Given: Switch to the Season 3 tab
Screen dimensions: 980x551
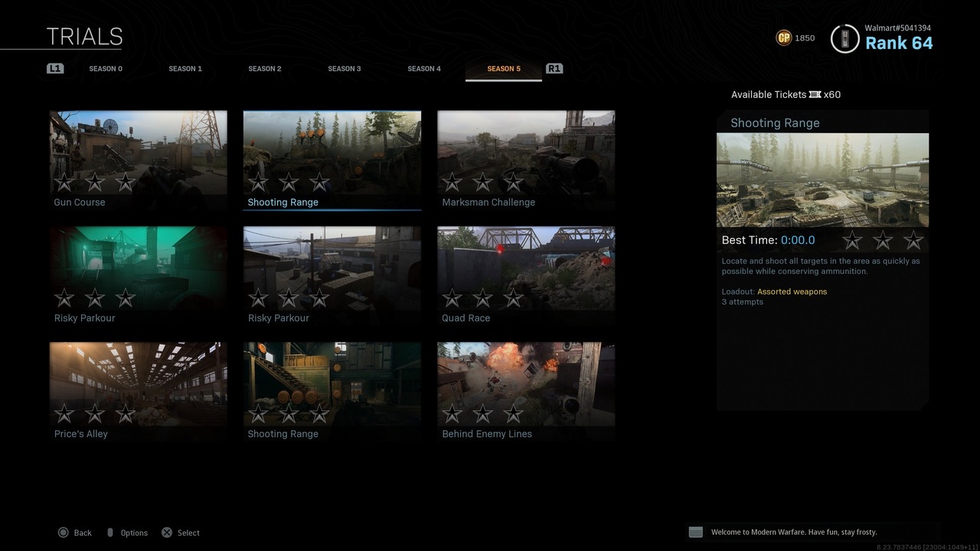Looking at the screenshot, I should (345, 69).
